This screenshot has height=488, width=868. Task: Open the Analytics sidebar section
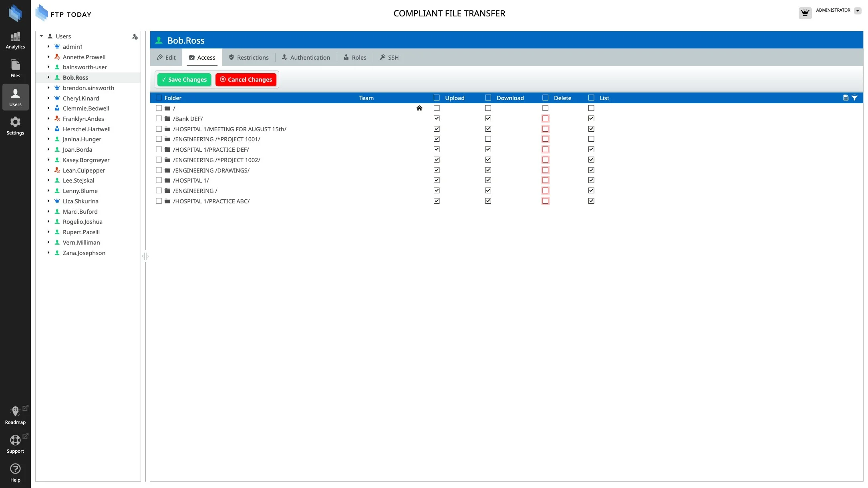15,40
